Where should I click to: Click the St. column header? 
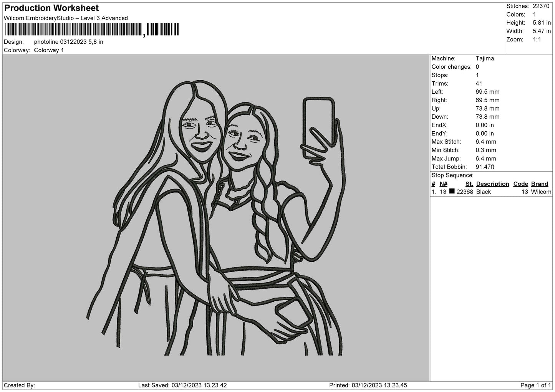[469, 184]
